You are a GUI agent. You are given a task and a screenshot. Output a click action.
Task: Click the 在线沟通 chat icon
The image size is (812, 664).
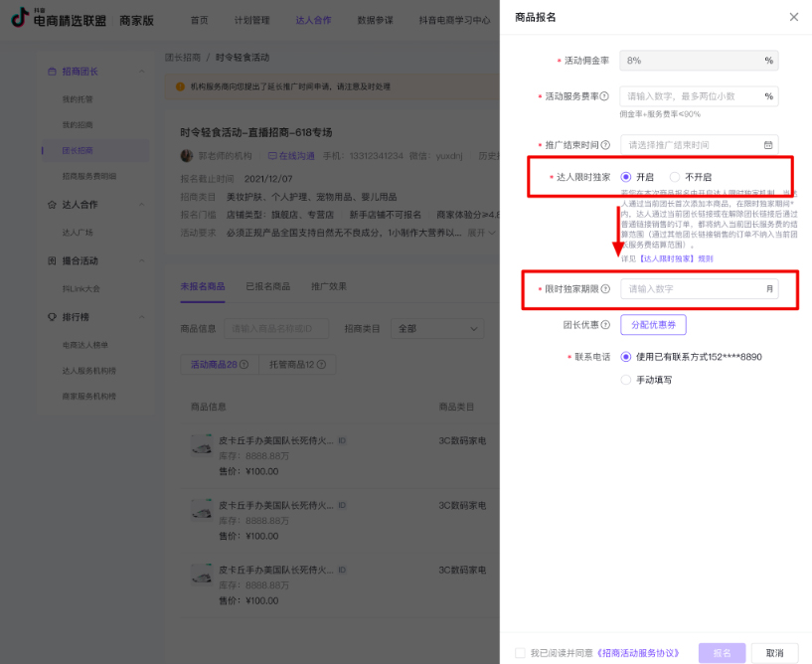click(x=273, y=156)
